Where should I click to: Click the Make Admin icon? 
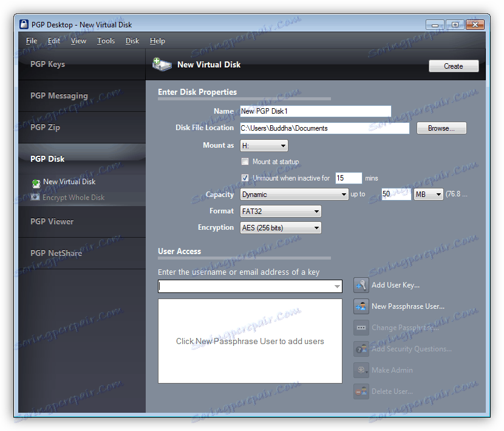361,370
